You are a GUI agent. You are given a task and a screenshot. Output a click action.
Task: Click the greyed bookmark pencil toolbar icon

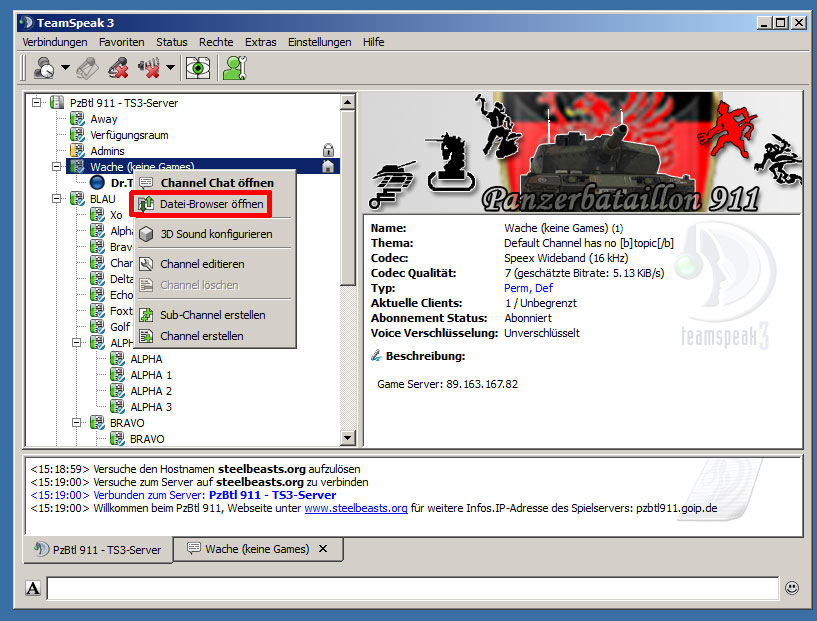(x=87, y=68)
